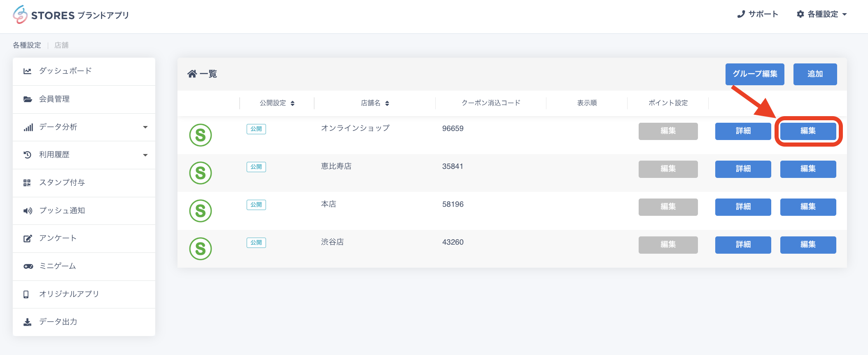Click the データ分析 bar chart icon
The height and width of the screenshot is (355, 868).
click(28, 127)
